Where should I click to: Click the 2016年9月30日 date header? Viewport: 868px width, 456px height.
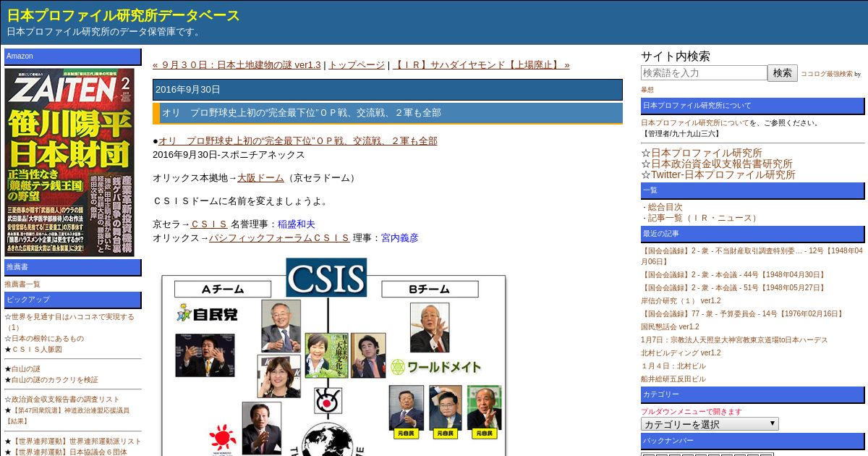[388, 90]
